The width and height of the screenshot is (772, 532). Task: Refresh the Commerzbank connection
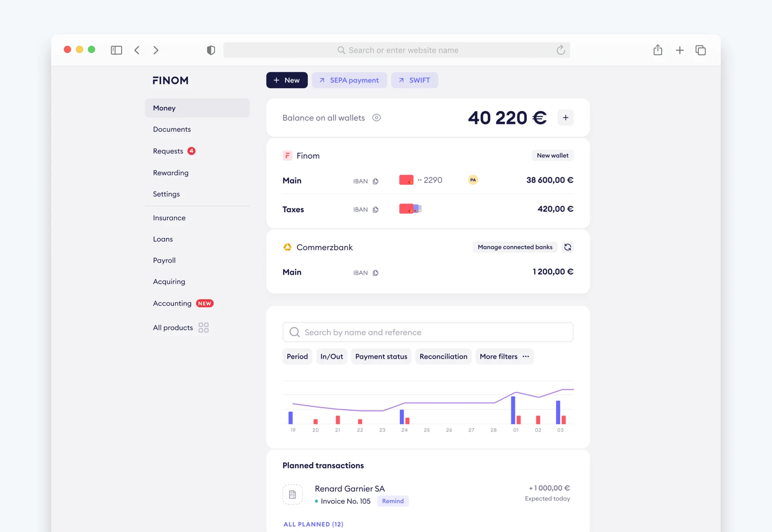pyautogui.click(x=568, y=247)
